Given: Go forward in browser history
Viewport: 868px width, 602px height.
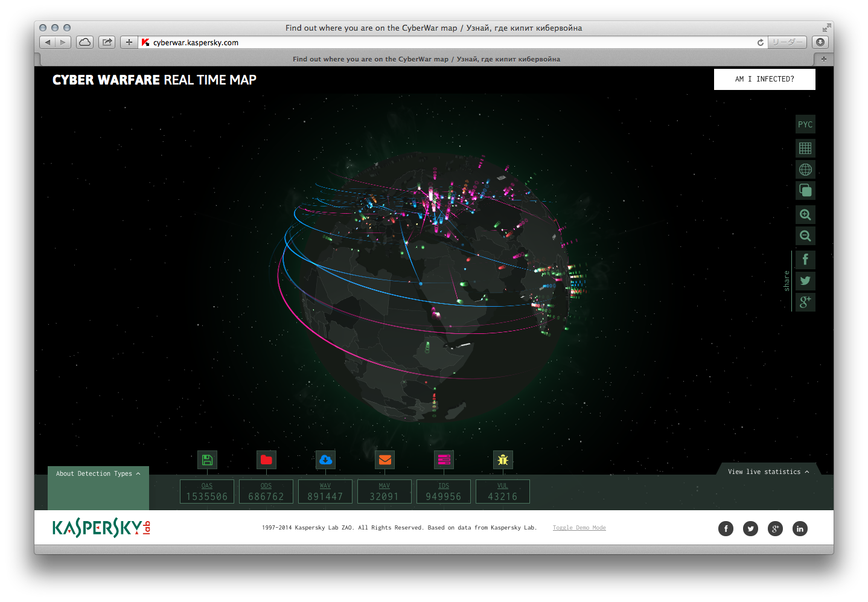Looking at the screenshot, I should click(63, 42).
